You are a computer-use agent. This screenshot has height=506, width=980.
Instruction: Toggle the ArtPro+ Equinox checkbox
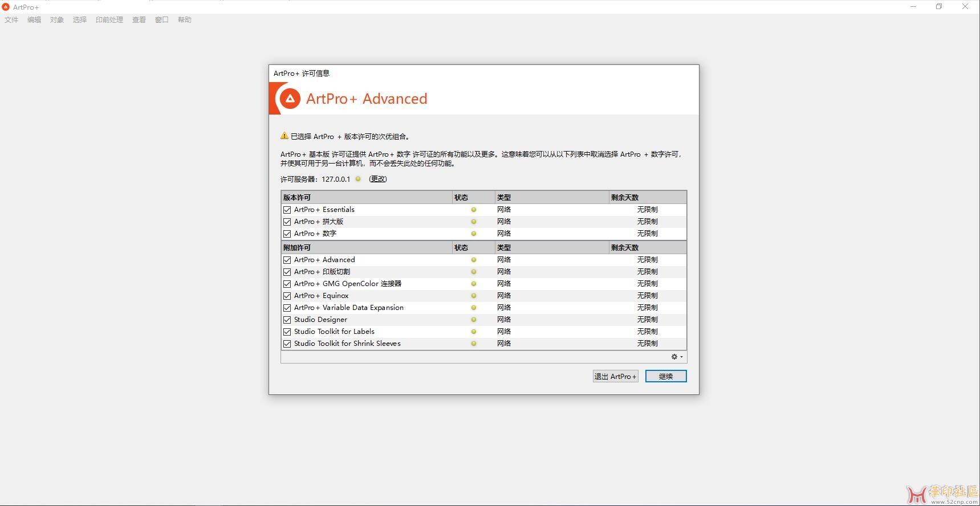287,296
